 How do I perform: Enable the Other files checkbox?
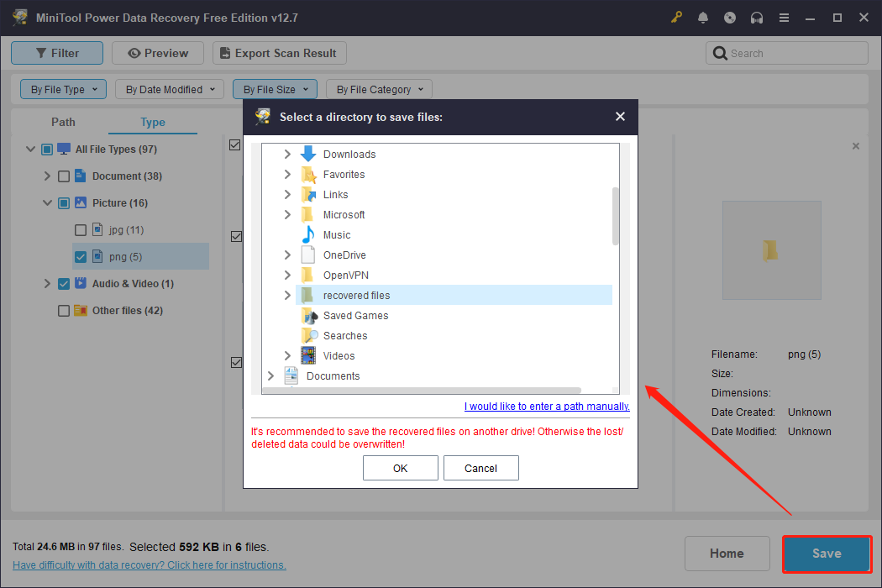tap(63, 310)
